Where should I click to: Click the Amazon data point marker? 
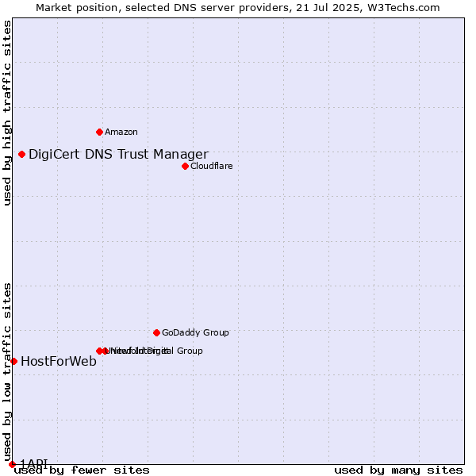pos(99,132)
